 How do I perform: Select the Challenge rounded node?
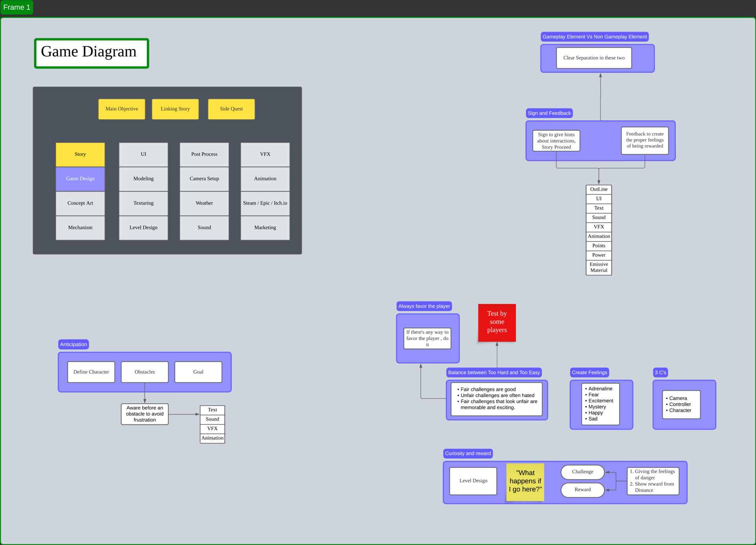(x=582, y=472)
